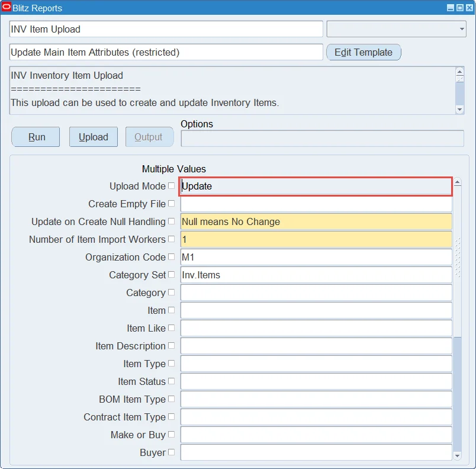Click the Category Set field with Inv.Items
The width and height of the screenshot is (476, 469).
(316, 275)
